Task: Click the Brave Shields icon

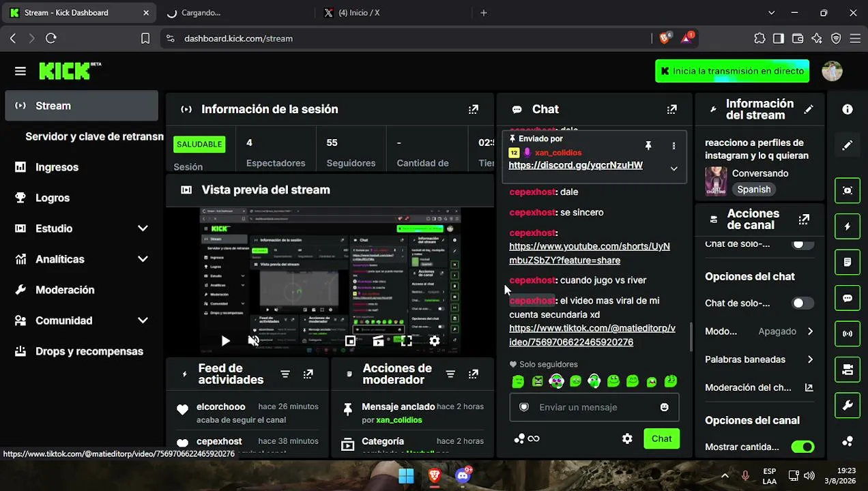Action: (x=665, y=38)
